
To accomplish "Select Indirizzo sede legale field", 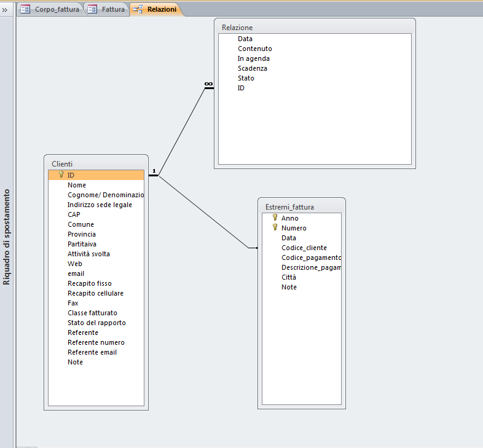I will 96,205.
